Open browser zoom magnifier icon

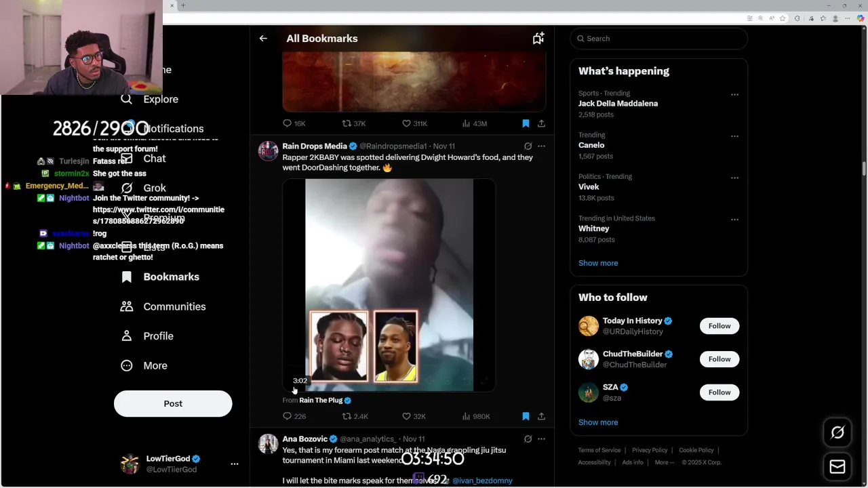760,18
